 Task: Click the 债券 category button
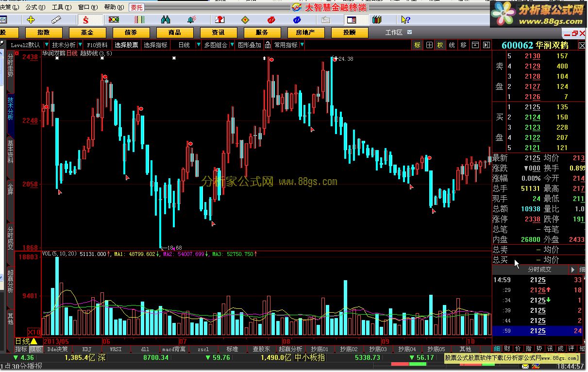[x=131, y=33]
